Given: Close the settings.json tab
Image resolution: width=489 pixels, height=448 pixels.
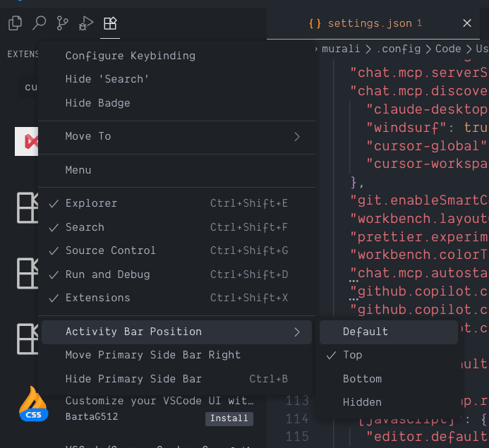Looking at the screenshot, I should pos(466,23).
